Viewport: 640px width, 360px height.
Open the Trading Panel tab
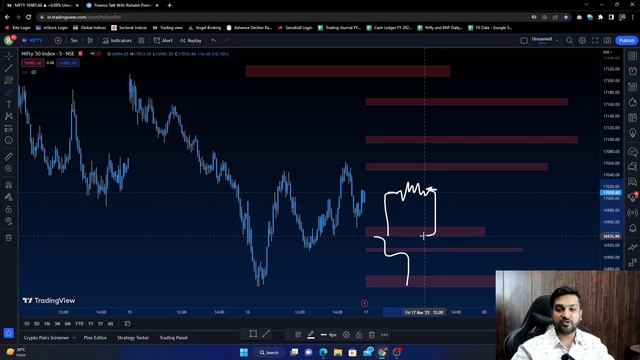coord(173,338)
